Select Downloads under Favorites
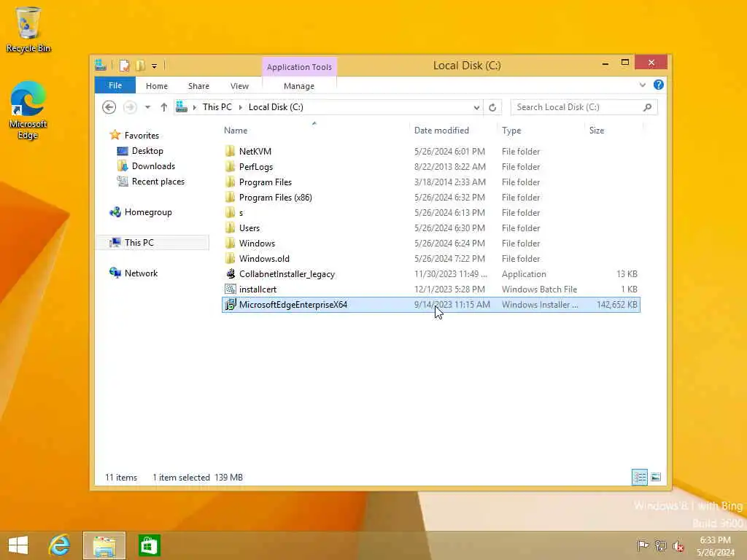This screenshot has height=560, width=747. [x=153, y=166]
